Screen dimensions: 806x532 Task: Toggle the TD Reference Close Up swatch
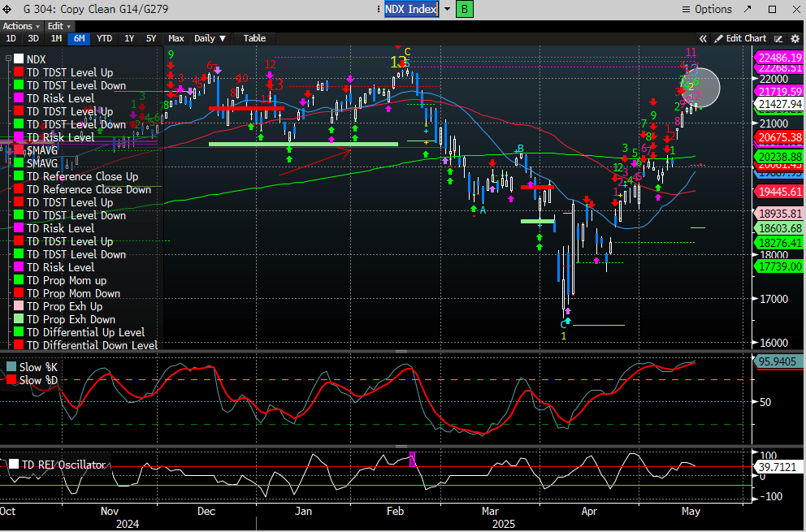pyautogui.click(x=19, y=176)
